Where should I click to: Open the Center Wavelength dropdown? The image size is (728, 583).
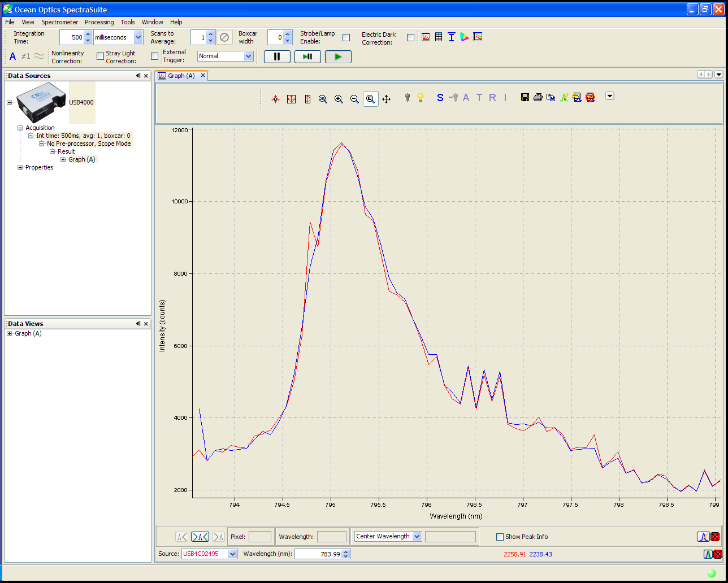click(417, 537)
